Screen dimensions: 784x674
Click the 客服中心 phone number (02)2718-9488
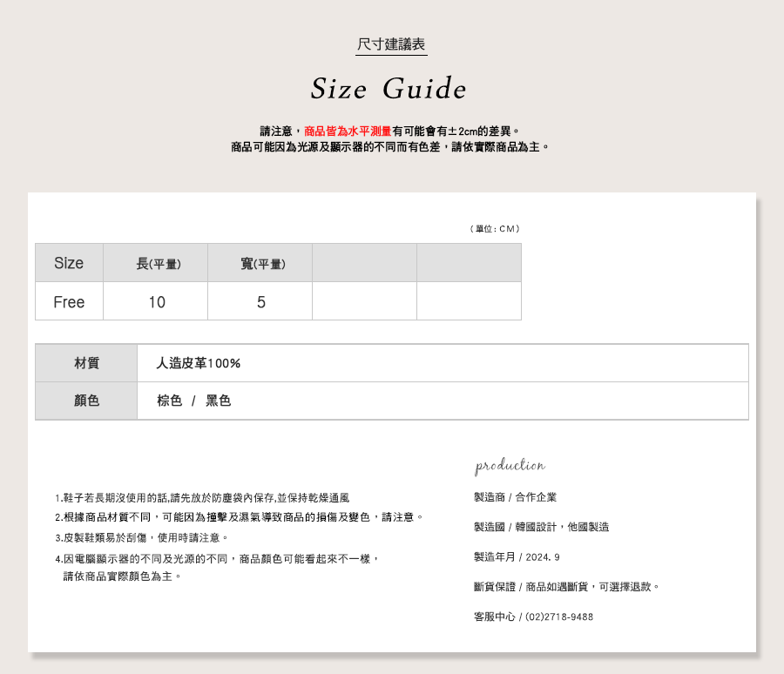coord(558,617)
